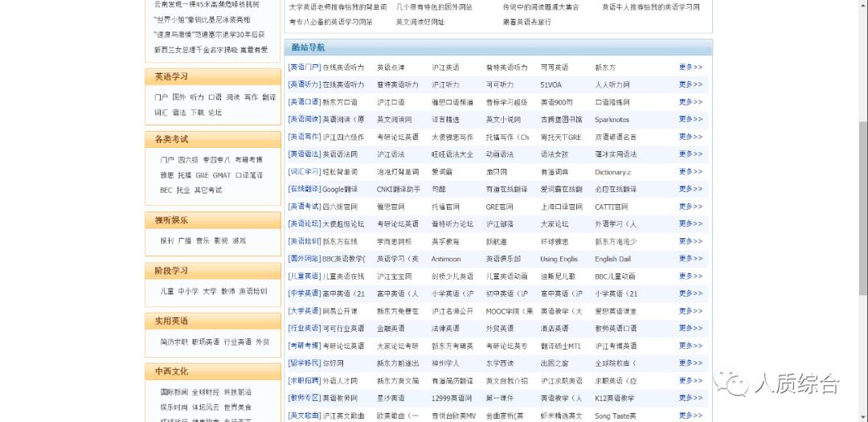This screenshot has height=422, width=868.
Task: Click 影视 under 视听娱乐 sidebar
Action: coord(221,241)
